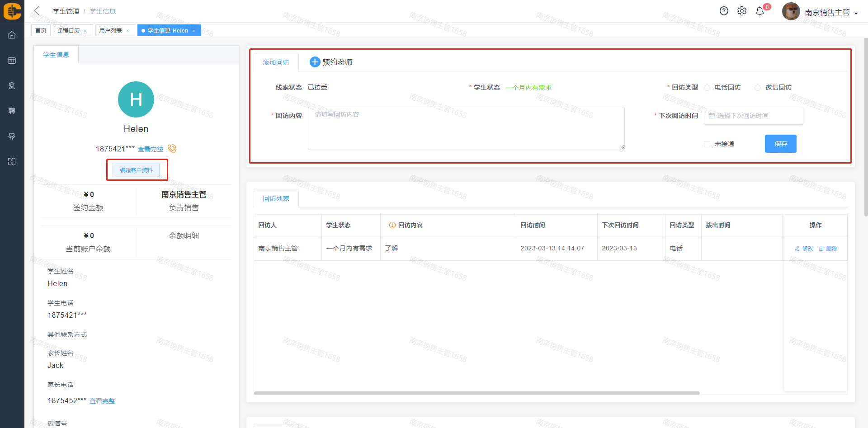Image resolution: width=868 pixels, height=428 pixels.
Task: Click the 保存 button
Action: tap(780, 144)
